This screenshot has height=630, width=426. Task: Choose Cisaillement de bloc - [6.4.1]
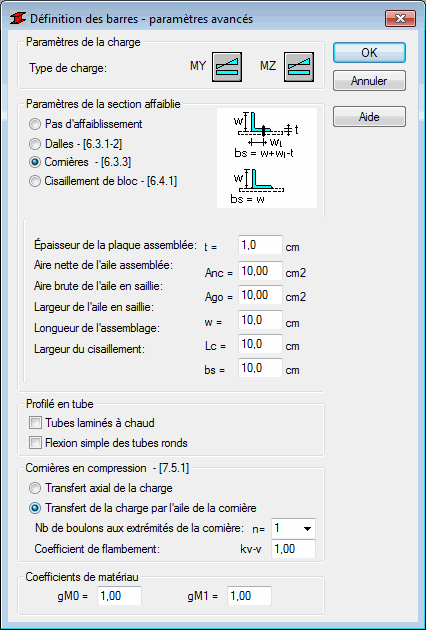[x=103, y=181]
